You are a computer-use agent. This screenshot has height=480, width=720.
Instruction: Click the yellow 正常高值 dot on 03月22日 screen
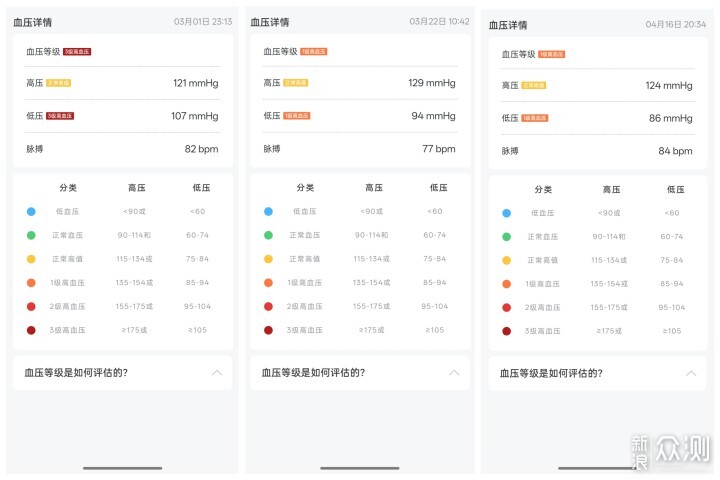(x=269, y=259)
